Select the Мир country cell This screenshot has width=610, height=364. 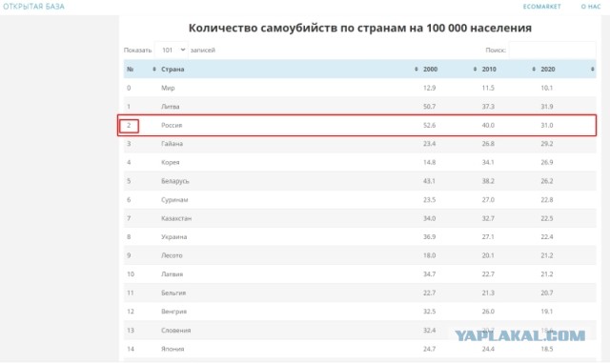click(x=168, y=88)
